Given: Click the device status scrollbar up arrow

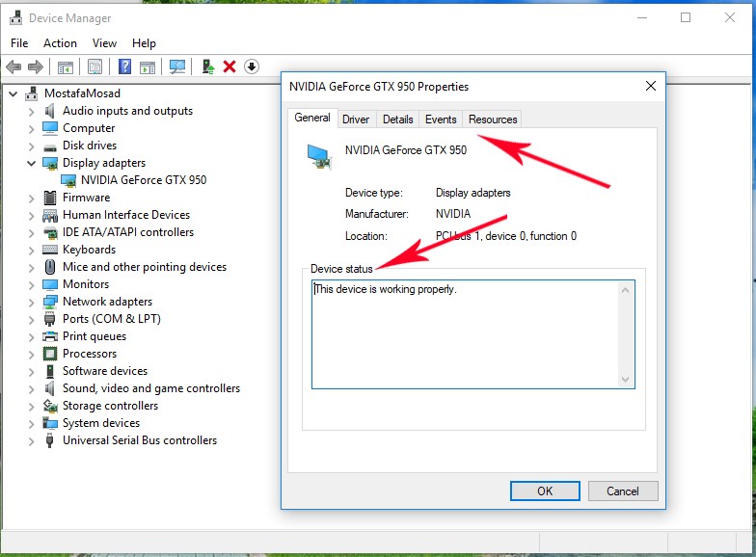Looking at the screenshot, I should point(625,290).
